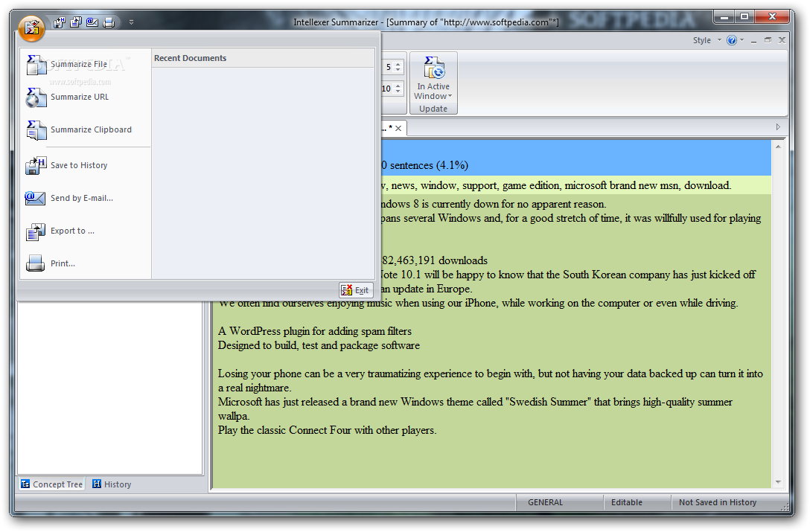Click the Designed to build, test line
This screenshot has height=532, width=810.
[319, 345]
